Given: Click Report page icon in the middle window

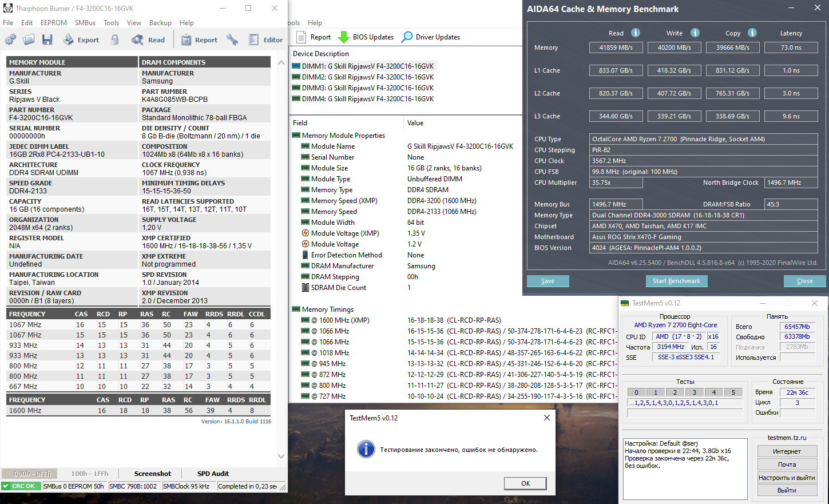Looking at the screenshot, I should tap(302, 37).
